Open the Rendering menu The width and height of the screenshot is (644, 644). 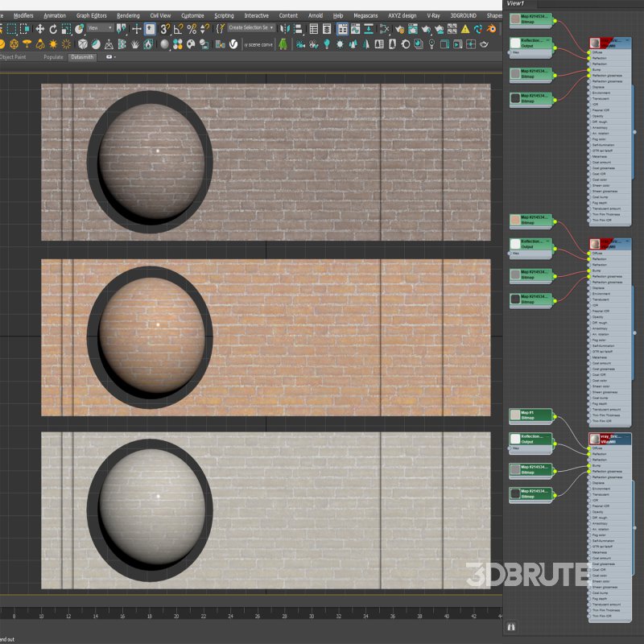click(128, 15)
